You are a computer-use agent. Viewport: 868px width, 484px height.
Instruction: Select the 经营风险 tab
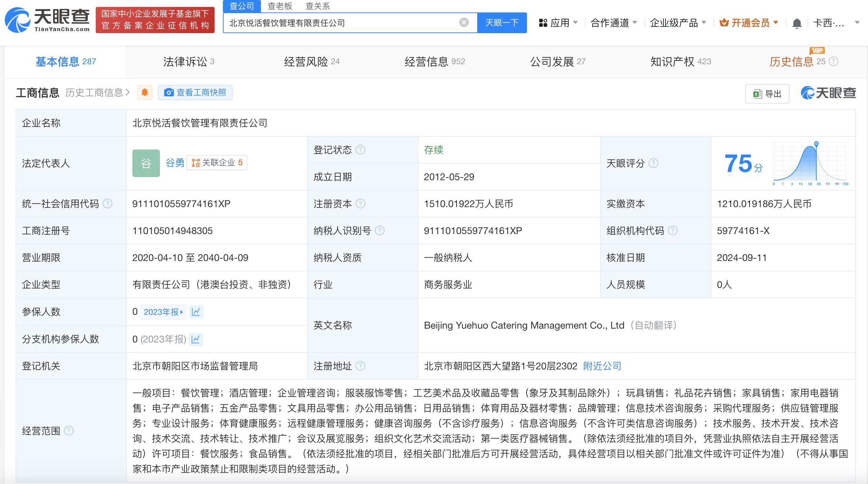tap(312, 61)
